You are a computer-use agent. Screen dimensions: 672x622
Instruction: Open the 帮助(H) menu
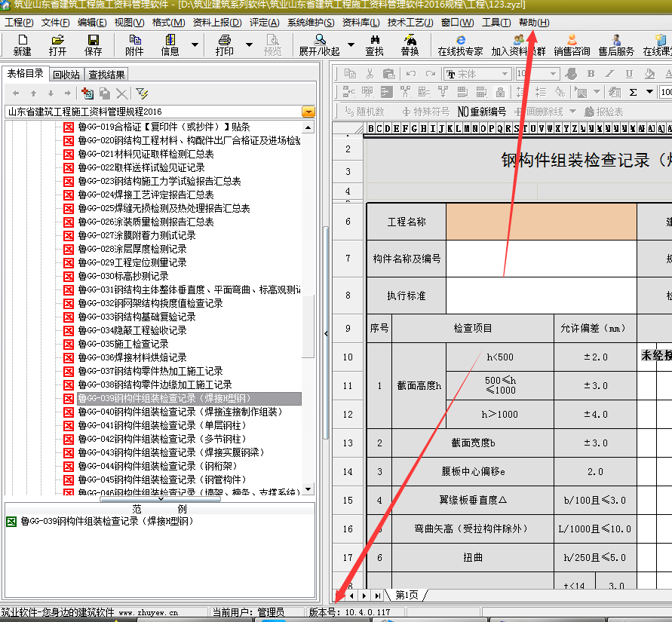tap(534, 23)
